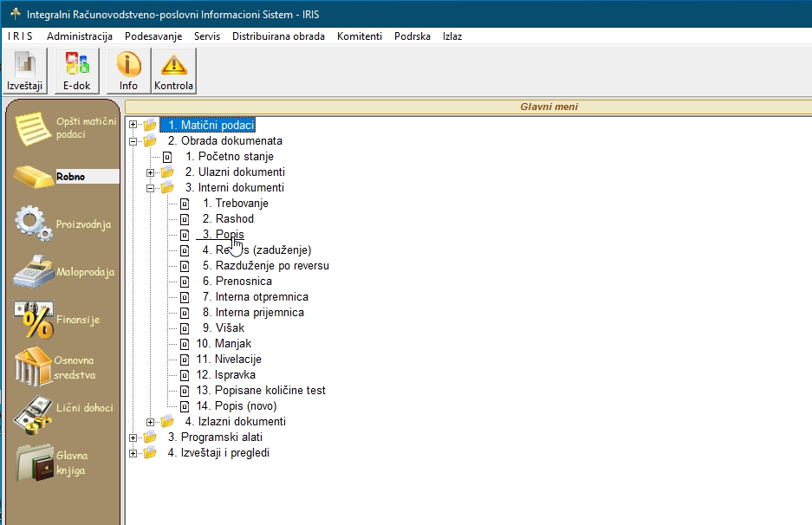Screen dimensions: 812x525
Task: Open the Administracija menu
Action: (x=80, y=36)
